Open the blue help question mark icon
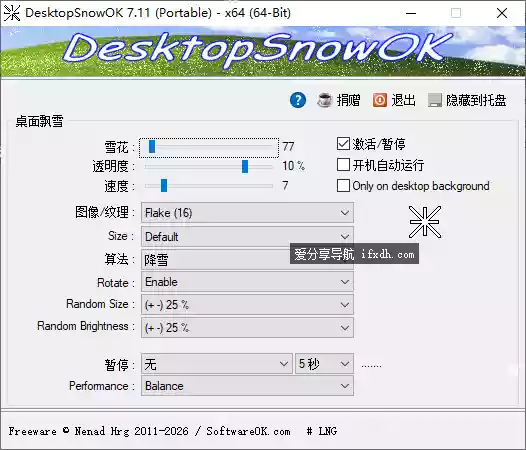This screenshot has height=450, width=526. [x=298, y=100]
